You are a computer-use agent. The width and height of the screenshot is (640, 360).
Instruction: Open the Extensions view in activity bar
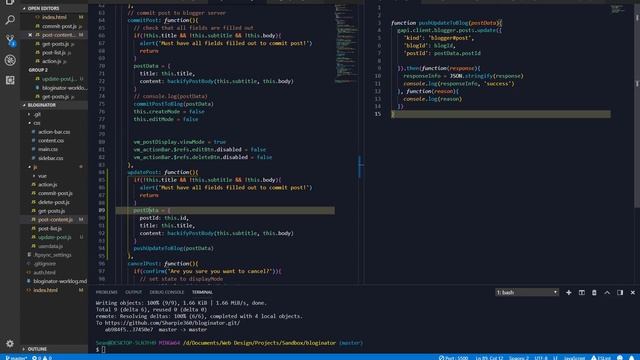(x=10, y=80)
